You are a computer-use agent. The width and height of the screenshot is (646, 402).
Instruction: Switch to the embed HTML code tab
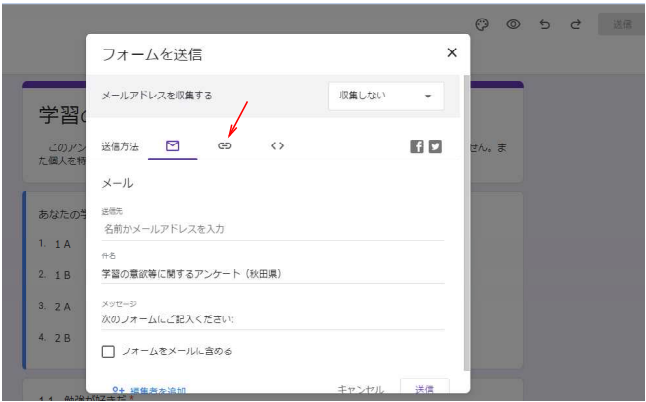click(277, 146)
